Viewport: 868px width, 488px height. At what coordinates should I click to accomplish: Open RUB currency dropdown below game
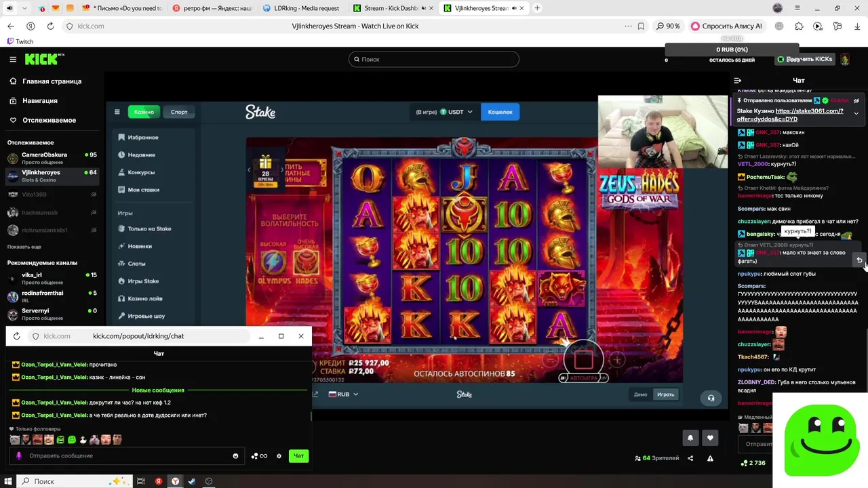[343, 394]
